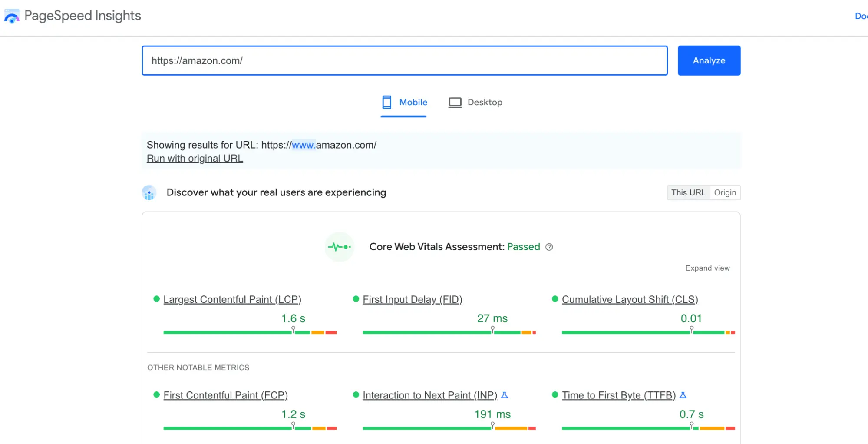Click the FCP value 1.2 s
The width and height of the screenshot is (868, 444).
[293, 414]
